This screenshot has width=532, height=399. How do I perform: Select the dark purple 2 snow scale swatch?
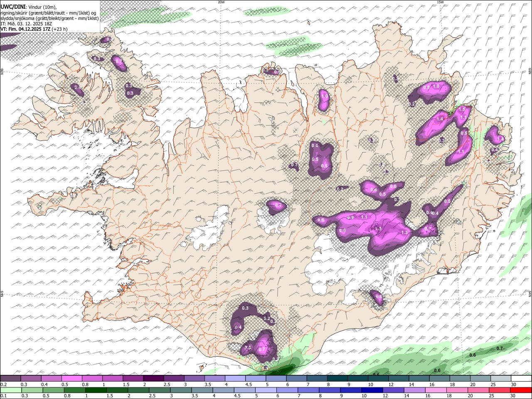153,379
